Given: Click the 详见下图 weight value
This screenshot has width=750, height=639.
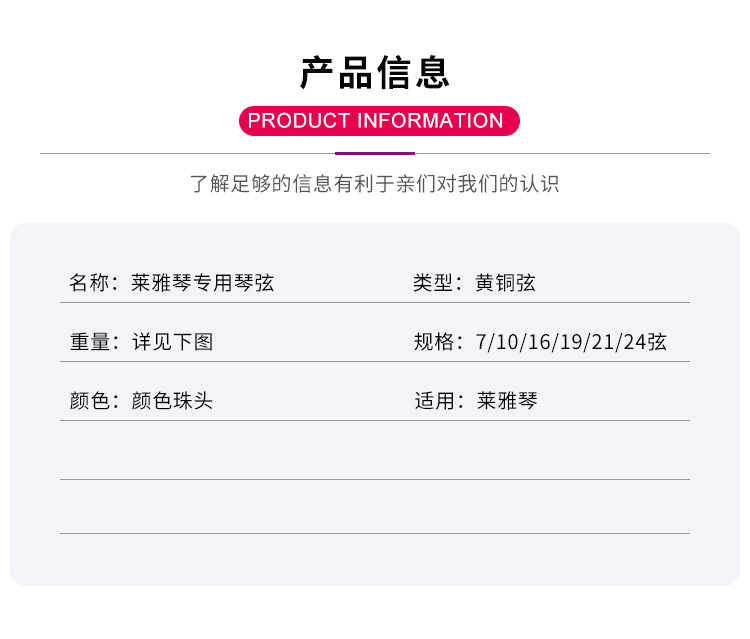Looking at the screenshot, I should pos(173,342).
